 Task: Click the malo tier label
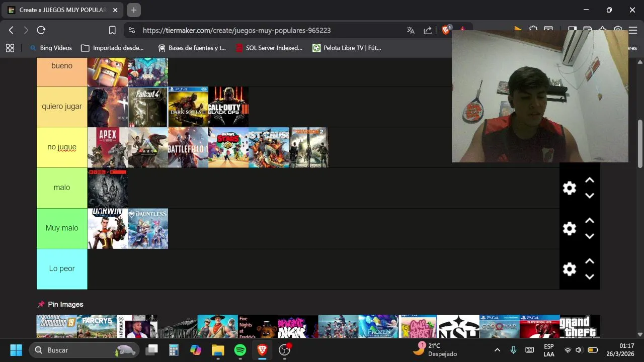pyautogui.click(x=62, y=188)
